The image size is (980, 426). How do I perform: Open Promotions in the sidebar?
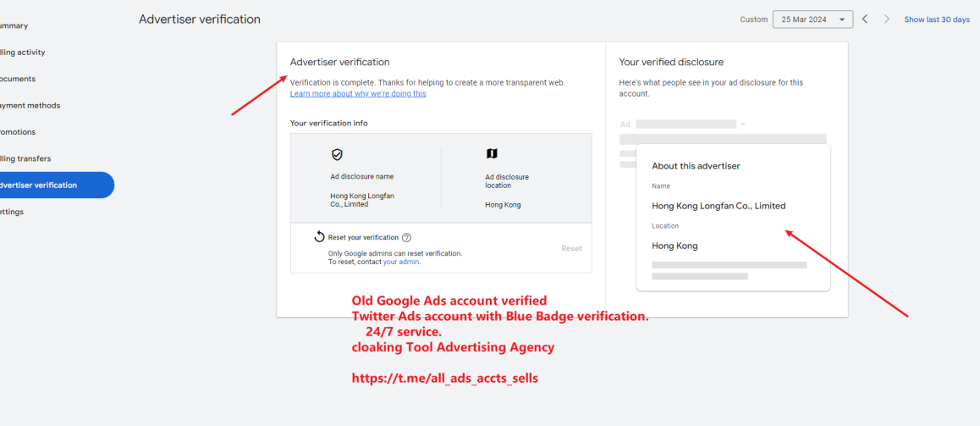(18, 132)
